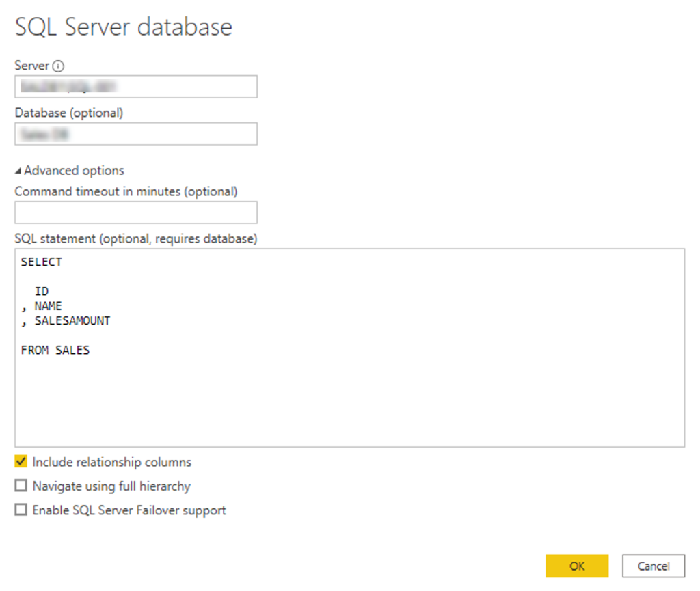Click SALESAMOUNT in the SQL statement
The width and height of the screenshot is (700, 591).
point(72,320)
